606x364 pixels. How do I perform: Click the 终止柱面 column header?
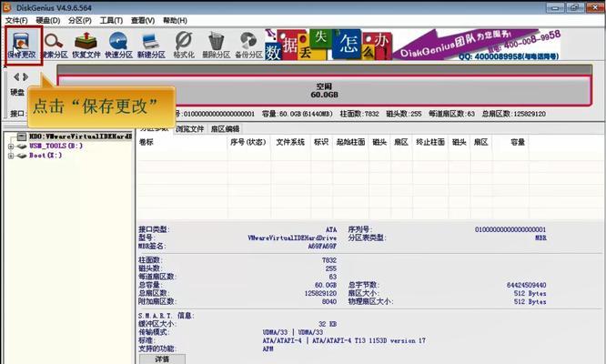(x=430, y=142)
